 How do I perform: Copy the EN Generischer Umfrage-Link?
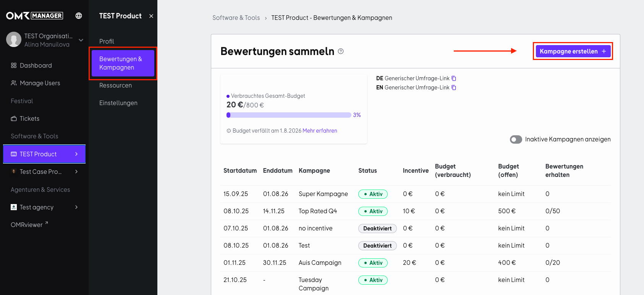tap(454, 88)
